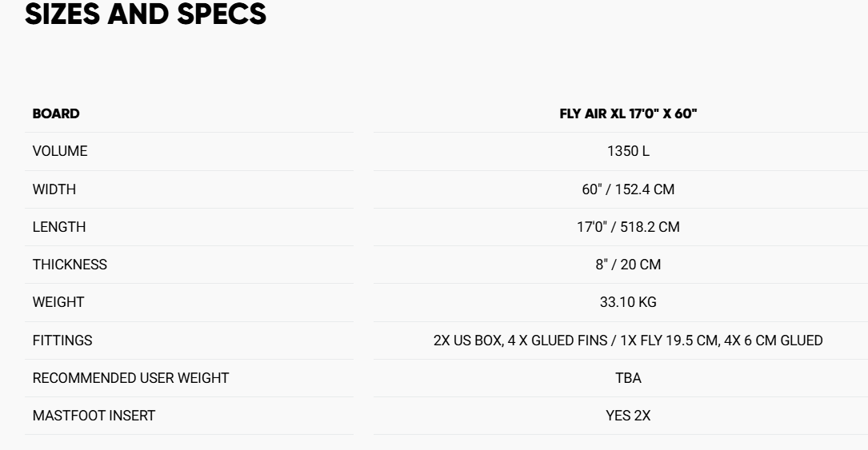Viewport: 868px width, 450px height.
Task: Select the THICKNESS row label
Action: click(70, 265)
